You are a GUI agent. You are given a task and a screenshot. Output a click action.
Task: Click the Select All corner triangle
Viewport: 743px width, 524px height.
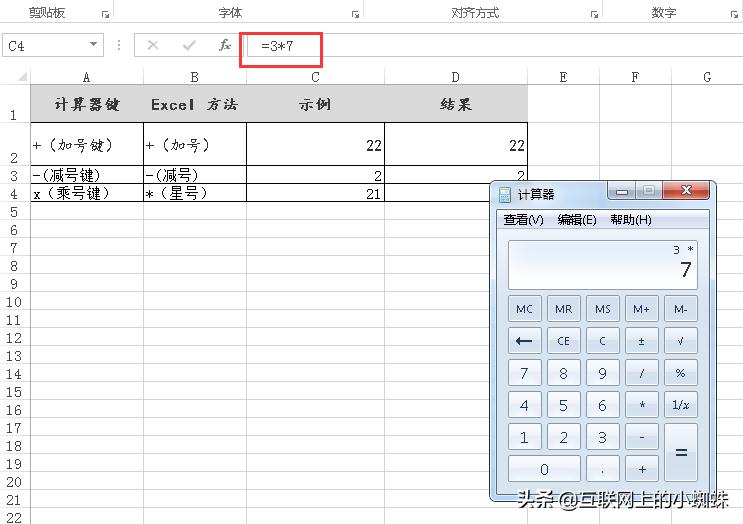22,77
